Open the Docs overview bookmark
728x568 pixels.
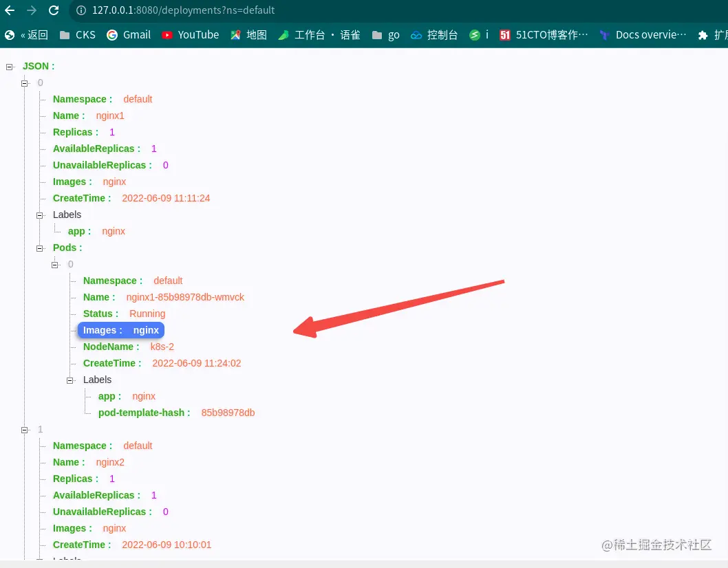click(643, 35)
